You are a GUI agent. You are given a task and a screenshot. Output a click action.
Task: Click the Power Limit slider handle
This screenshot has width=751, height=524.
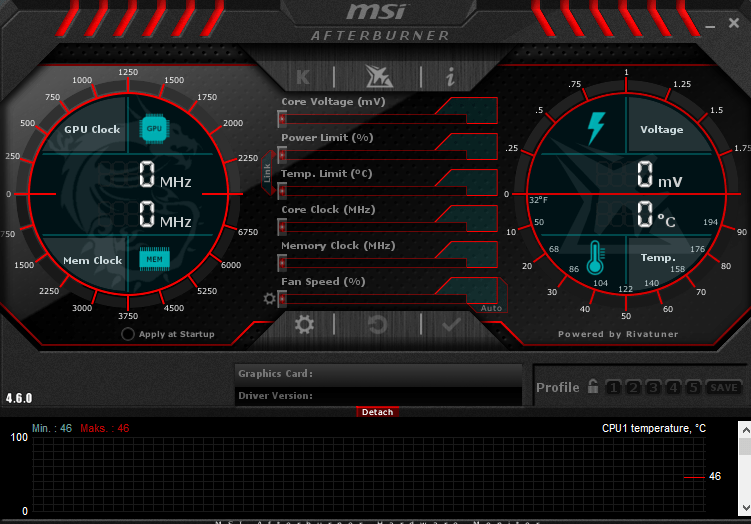pos(282,155)
